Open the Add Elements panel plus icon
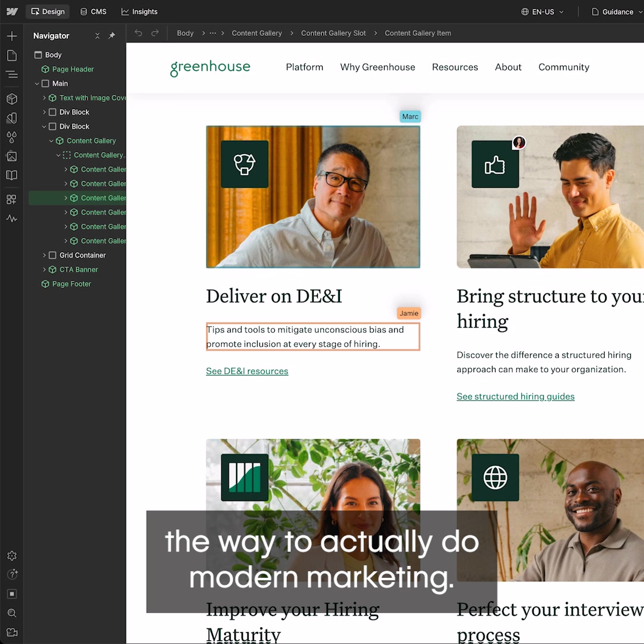 point(12,36)
